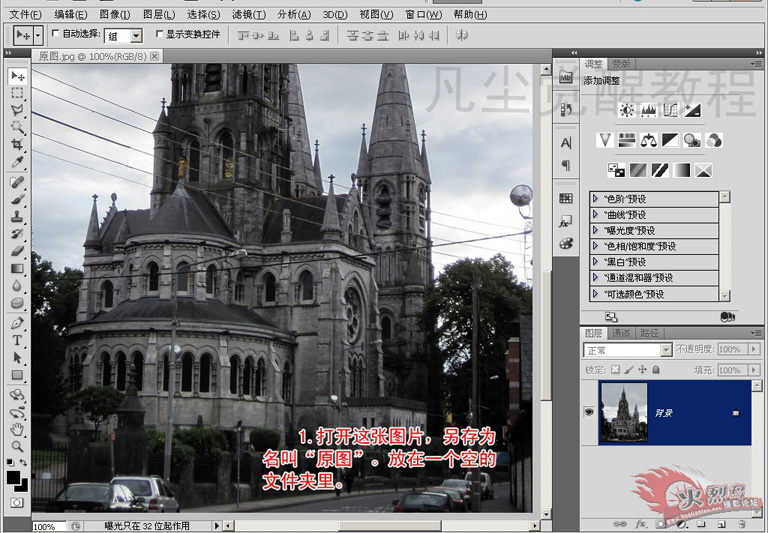Select the Pen tool
The height and width of the screenshot is (533, 768).
pos(18,323)
